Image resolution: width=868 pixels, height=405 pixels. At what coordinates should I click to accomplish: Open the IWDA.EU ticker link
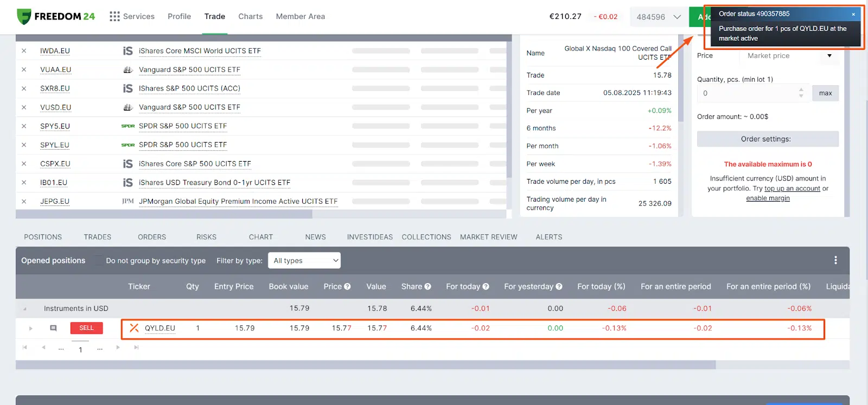coord(55,51)
